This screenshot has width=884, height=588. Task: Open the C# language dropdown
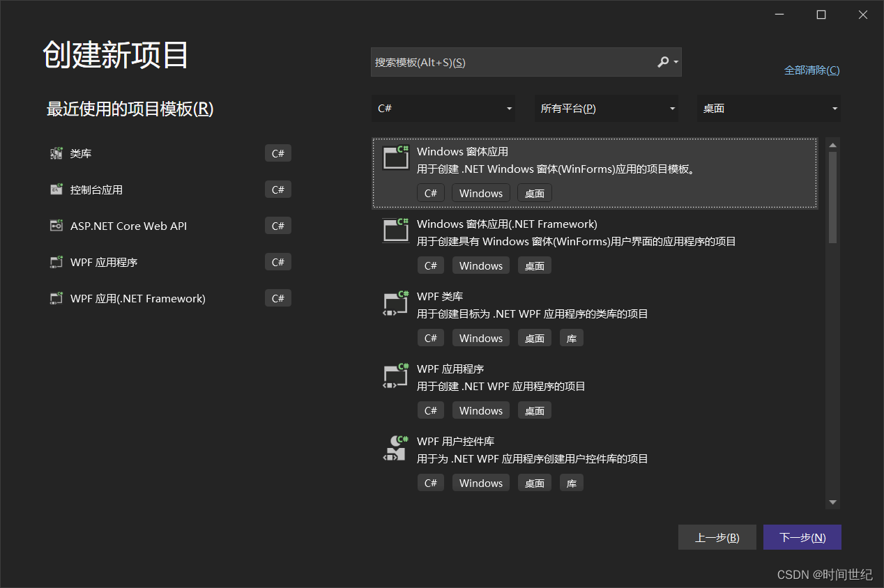443,108
